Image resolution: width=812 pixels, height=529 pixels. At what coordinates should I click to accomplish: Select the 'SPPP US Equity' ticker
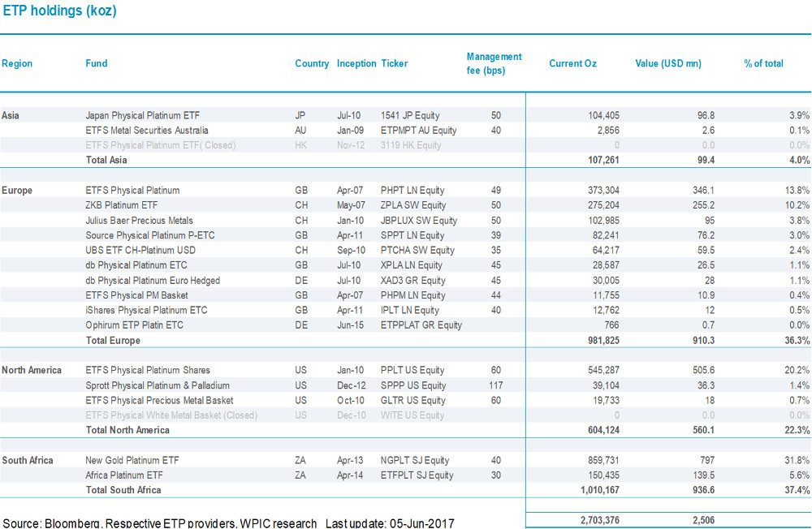pos(413,385)
